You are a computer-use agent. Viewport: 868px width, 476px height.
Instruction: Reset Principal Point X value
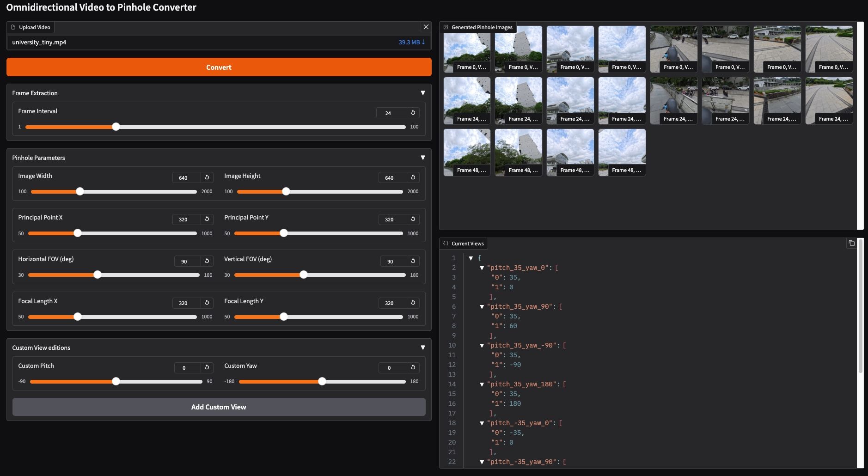tap(207, 219)
